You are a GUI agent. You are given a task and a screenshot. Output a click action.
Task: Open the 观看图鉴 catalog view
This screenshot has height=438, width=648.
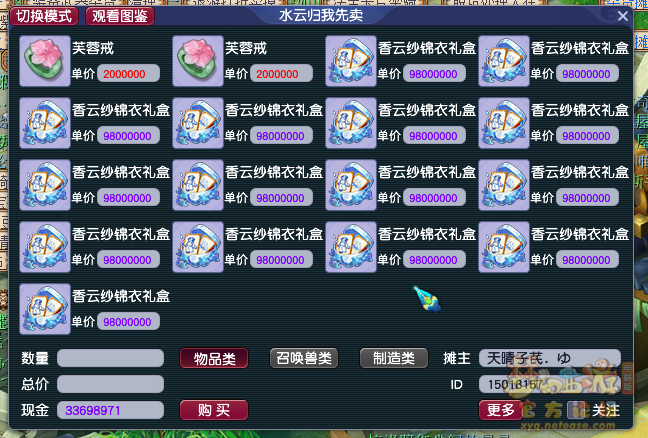point(120,16)
